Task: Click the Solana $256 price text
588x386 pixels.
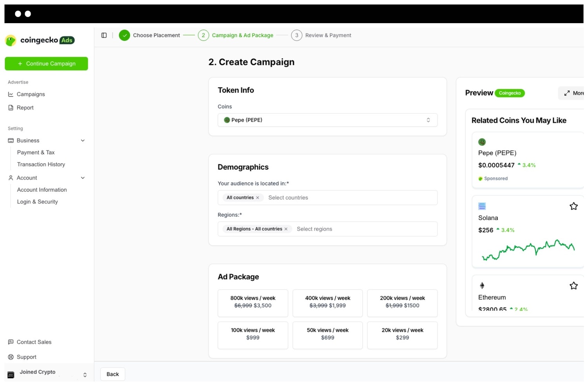Action: 486,230
